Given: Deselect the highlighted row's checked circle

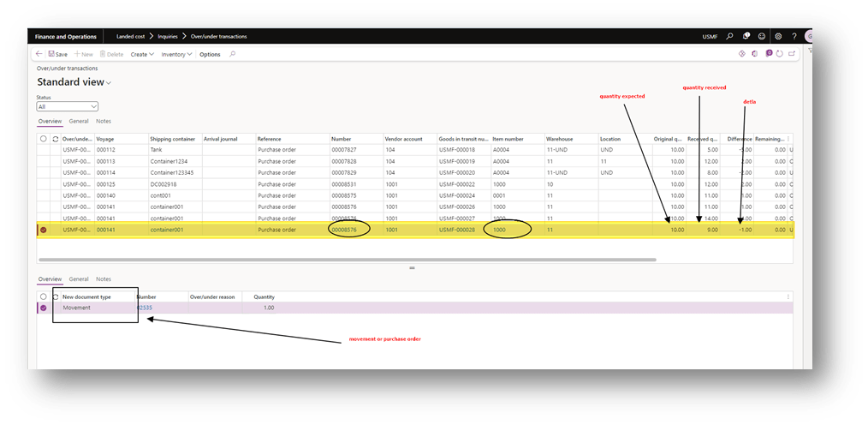Looking at the screenshot, I should 43,230.
